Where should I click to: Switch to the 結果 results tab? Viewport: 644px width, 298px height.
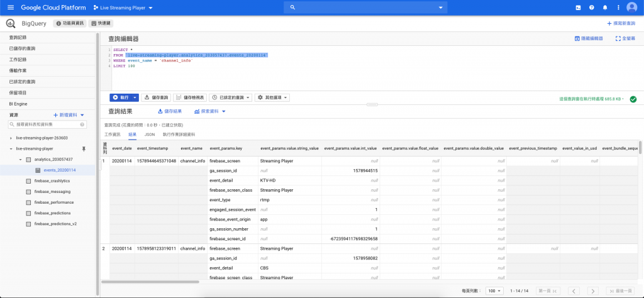[x=132, y=134]
